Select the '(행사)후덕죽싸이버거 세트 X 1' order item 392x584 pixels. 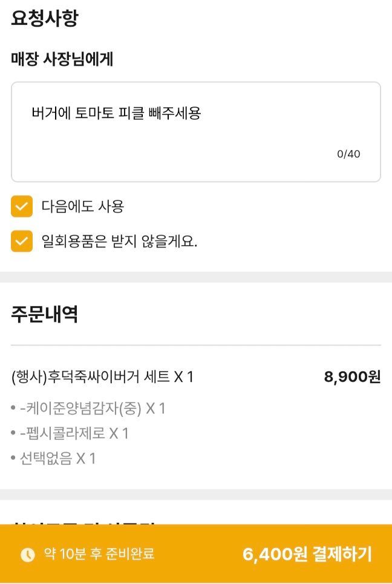click(102, 377)
